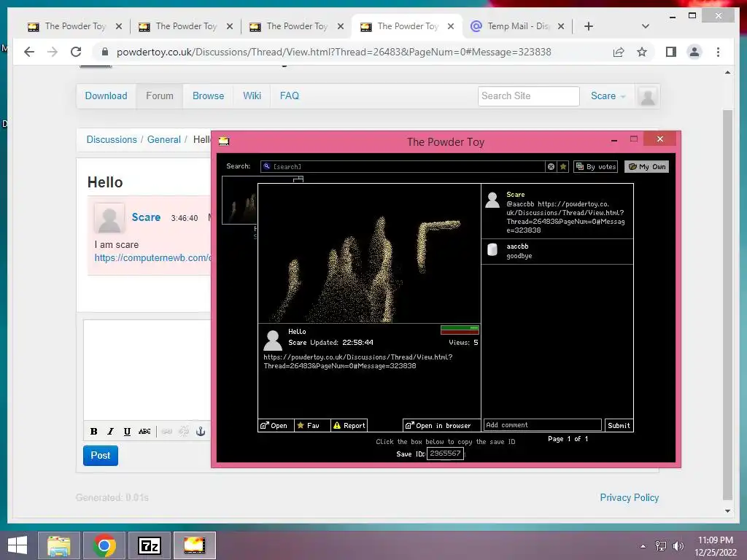Click the Save ID box to copy

click(x=445, y=454)
